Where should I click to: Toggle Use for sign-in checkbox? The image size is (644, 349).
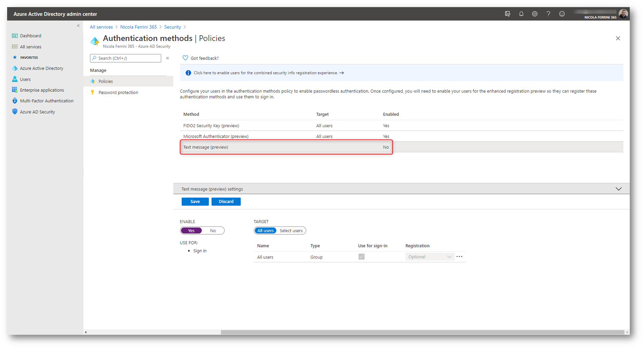pos(361,257)
